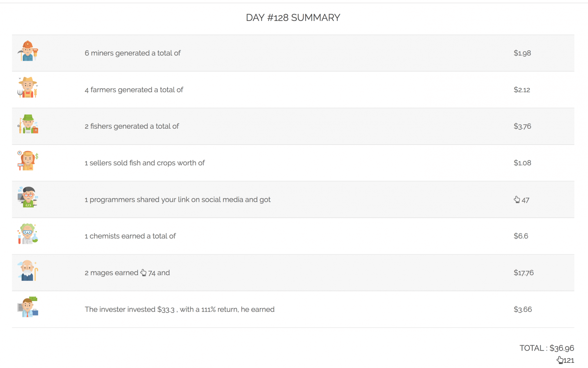Select the chemists earnings $6.6
This screenshot has height=368, width=588.
pyautogui.click(x=521, y=236)
